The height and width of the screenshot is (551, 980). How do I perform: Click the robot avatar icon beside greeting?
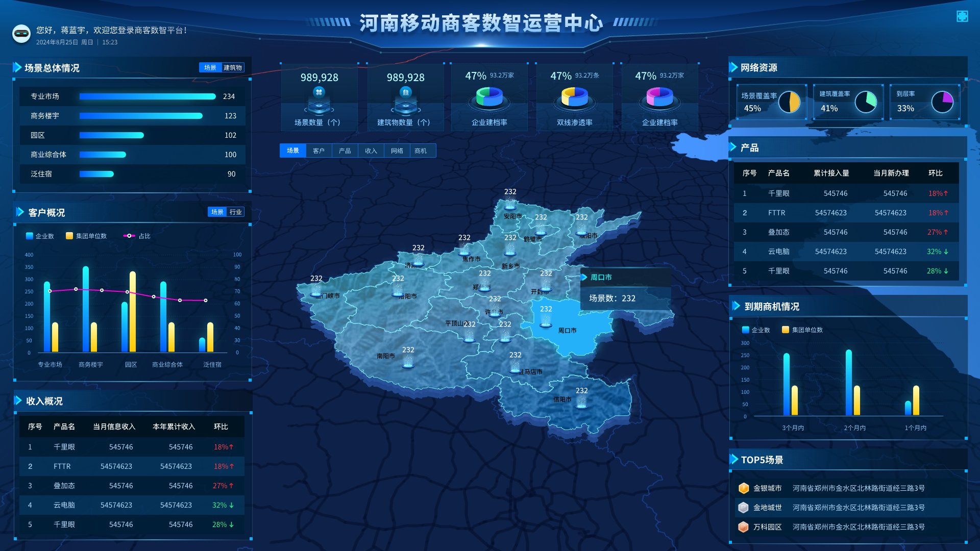coord(21,34)
